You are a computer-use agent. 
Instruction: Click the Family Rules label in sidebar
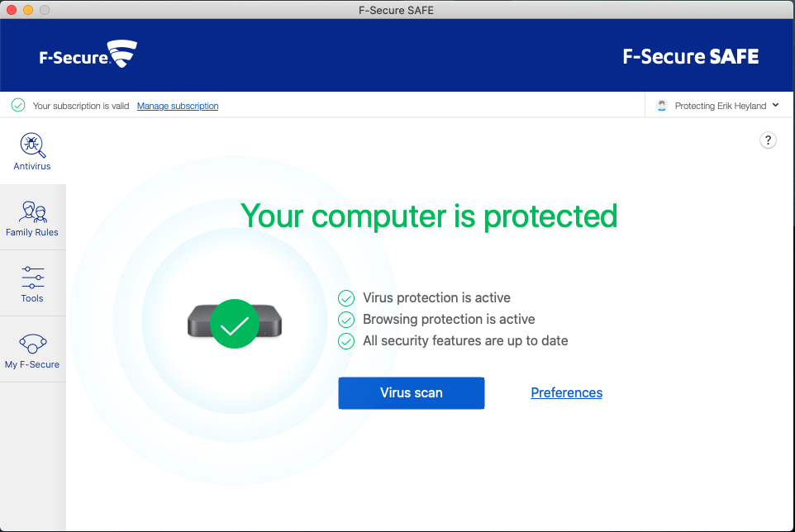tap(32, 232)
